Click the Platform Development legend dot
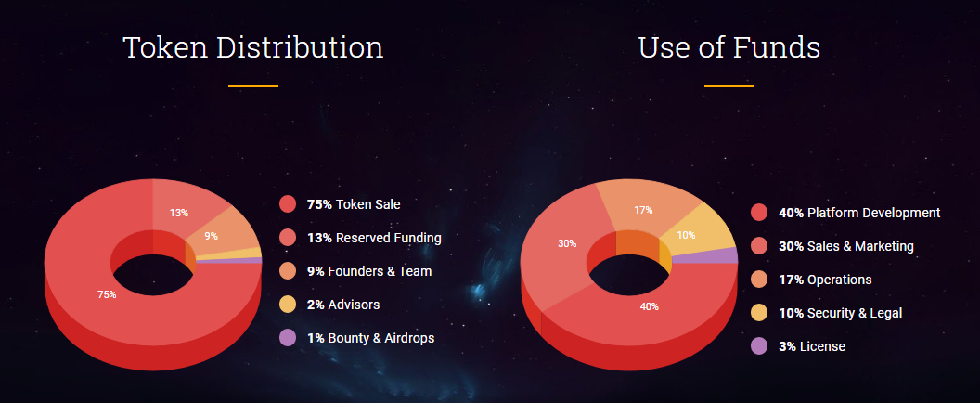 [x=759, y=213]
